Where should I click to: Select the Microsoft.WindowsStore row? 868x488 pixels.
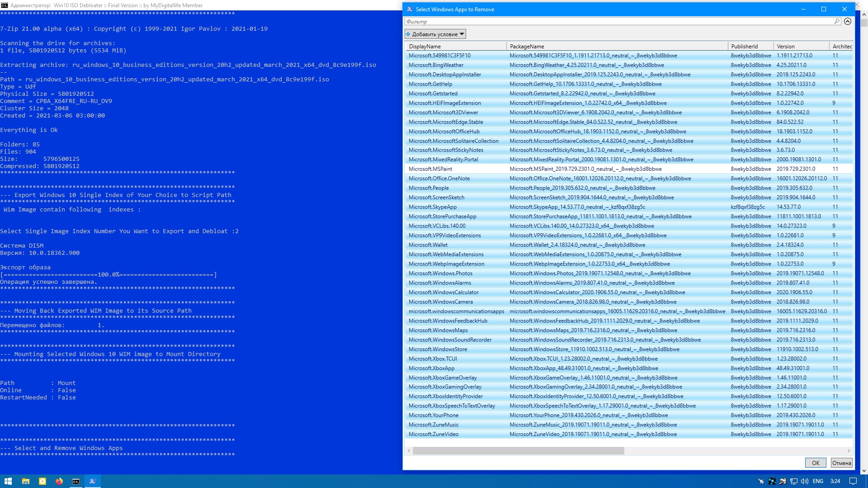629,349
